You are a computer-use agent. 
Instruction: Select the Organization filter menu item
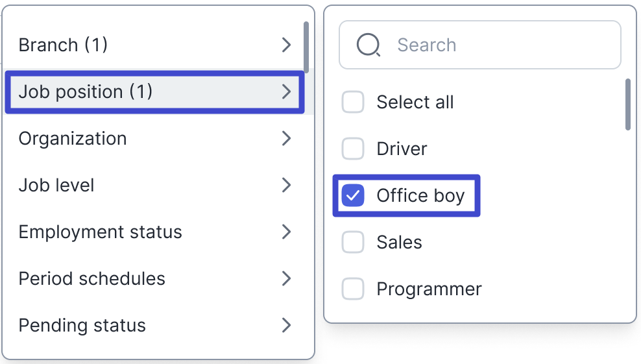pyautogui.click(x=155, y=138)
